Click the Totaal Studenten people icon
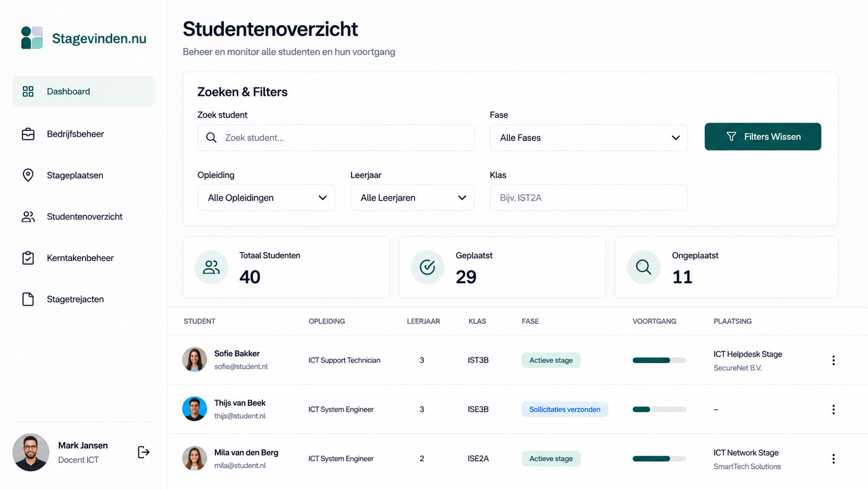 coord(211,267)
